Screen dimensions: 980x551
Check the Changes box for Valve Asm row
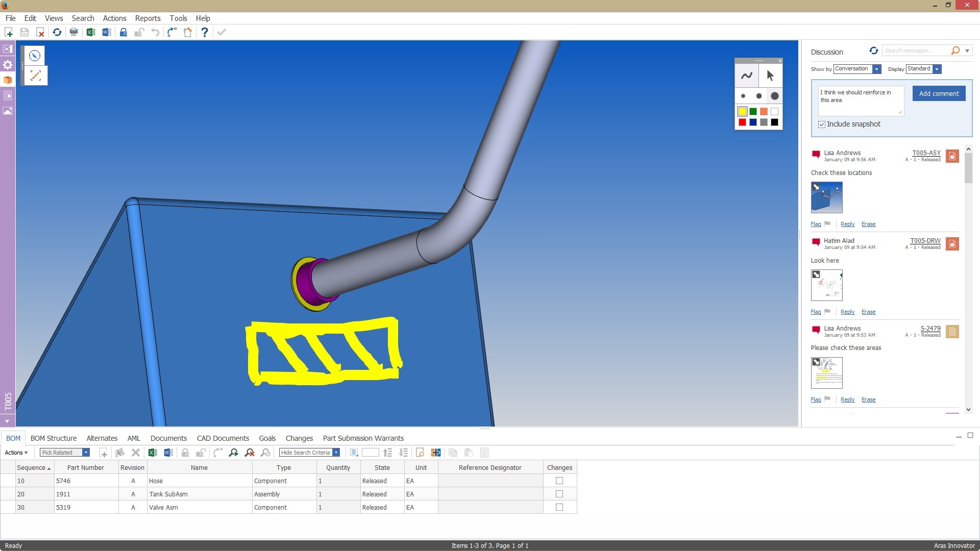(x=559, y=507)
